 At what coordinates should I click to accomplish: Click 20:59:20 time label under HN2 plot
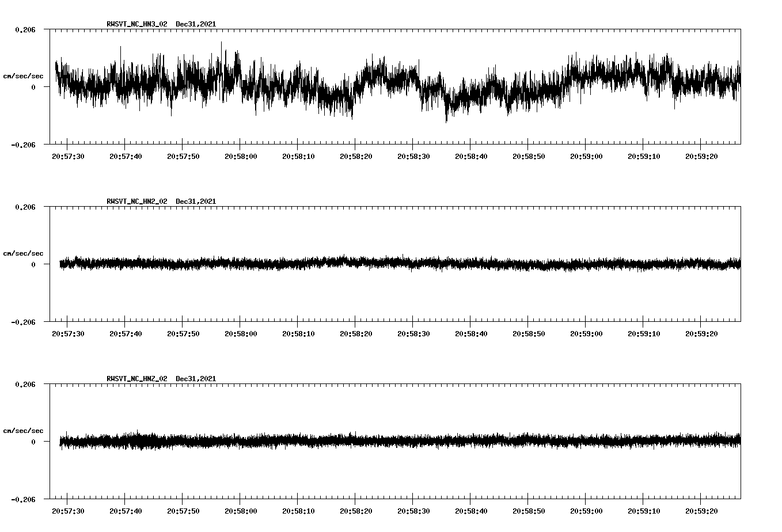point(702,333)
